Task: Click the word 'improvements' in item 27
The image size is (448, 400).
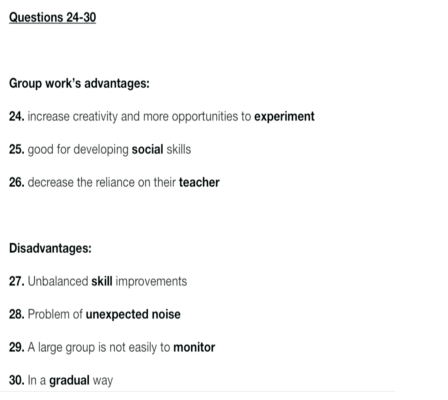Action: click(x=151, y=282)
